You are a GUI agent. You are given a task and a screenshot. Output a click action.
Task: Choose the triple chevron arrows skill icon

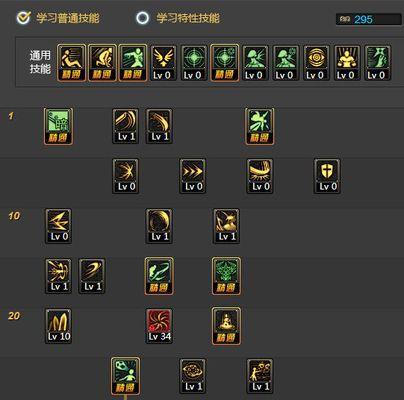[x=193, y=176]
